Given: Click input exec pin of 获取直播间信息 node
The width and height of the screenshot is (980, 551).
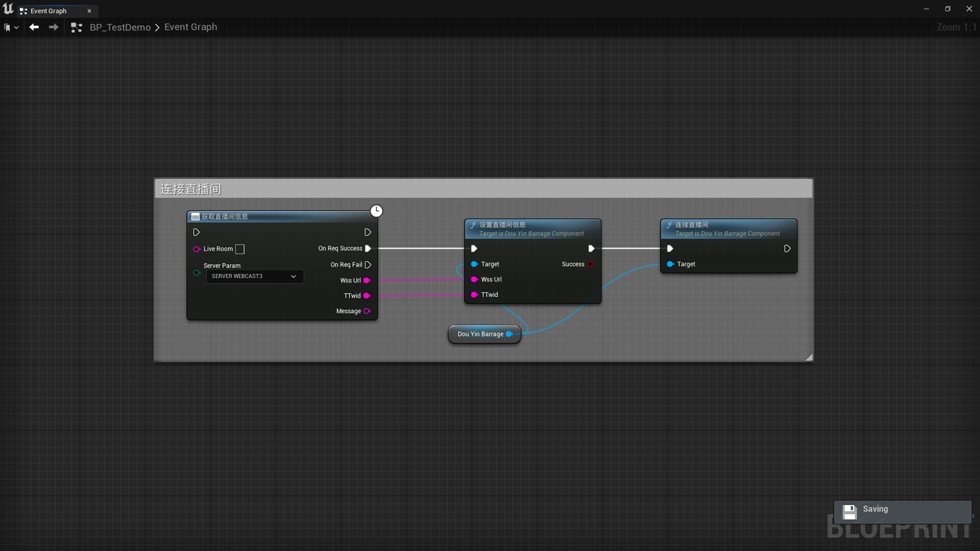Looking at the screenshot, I should (197, 232).
